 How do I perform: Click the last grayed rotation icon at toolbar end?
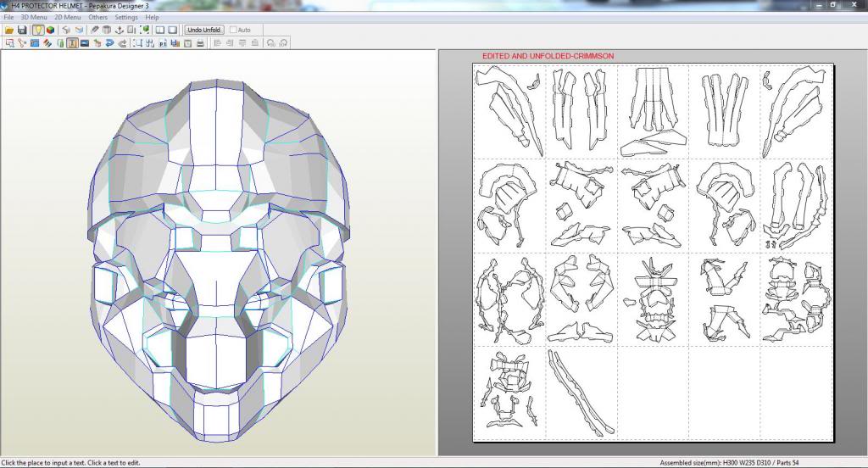point(283,43)
